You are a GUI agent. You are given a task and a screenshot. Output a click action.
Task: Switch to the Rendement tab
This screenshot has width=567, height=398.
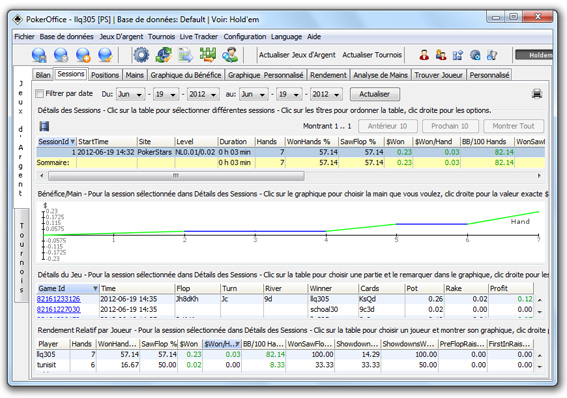click(328, 75)
